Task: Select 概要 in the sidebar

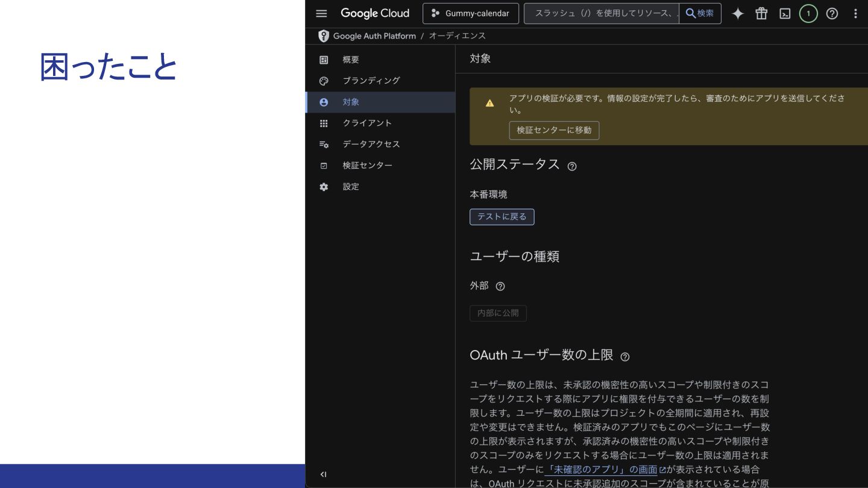Action: point(380,60)
